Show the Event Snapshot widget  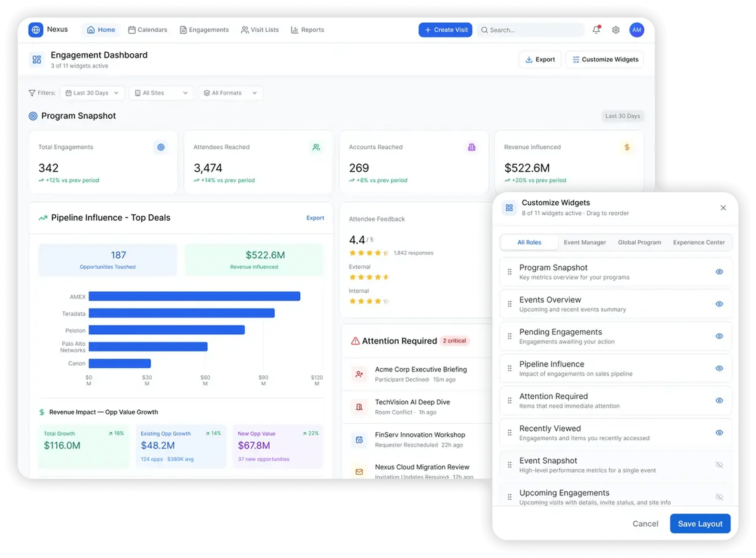pyautogui.click(x=720, y=465)
